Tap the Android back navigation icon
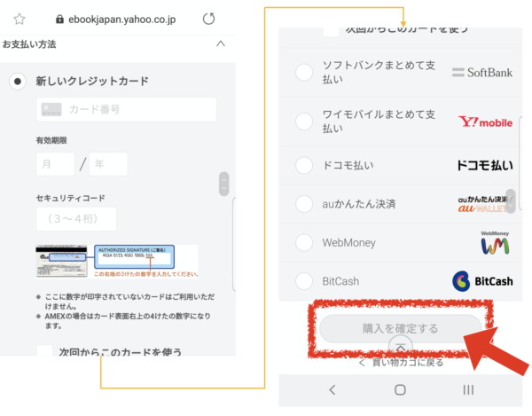The image size is (532, 416). pyautogui.click(x=332, y=389)
